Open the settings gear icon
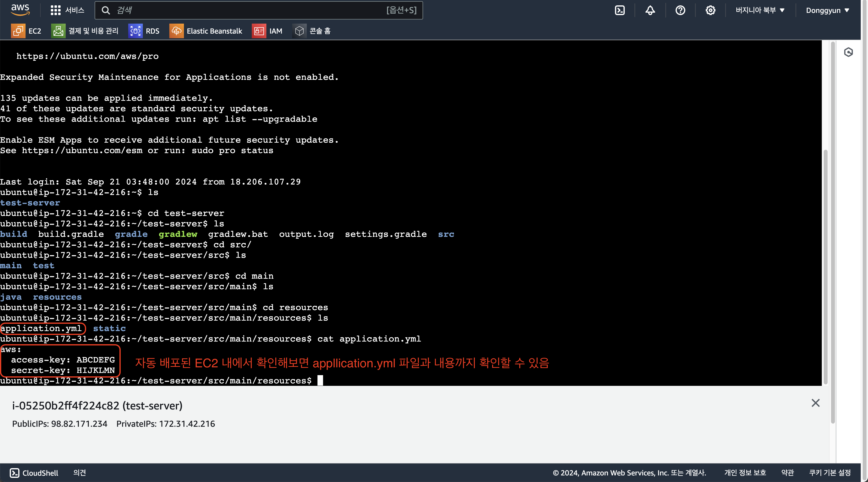 click(x=710, y=10)
